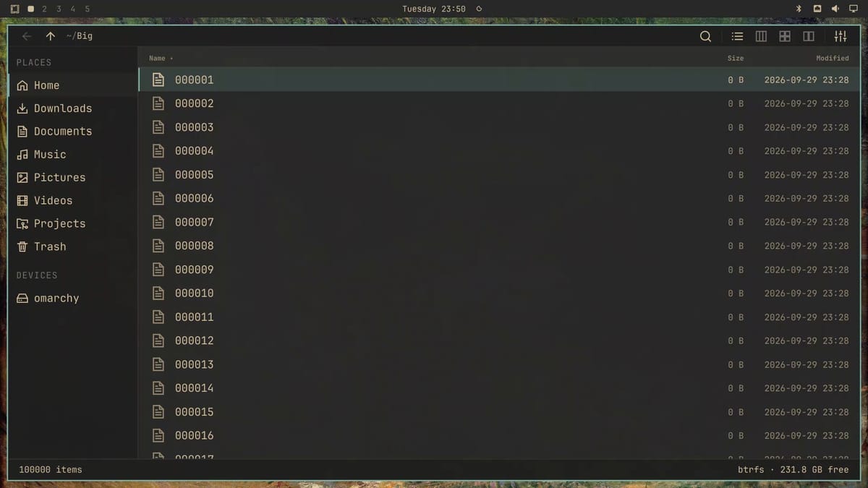Select file name 000008
This screenshot has height=488, width=868.
pos(195,246)
